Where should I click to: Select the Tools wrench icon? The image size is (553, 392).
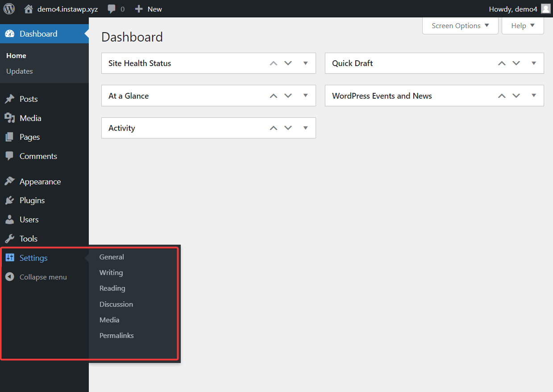pyautogui.click(x=9, y=238)
